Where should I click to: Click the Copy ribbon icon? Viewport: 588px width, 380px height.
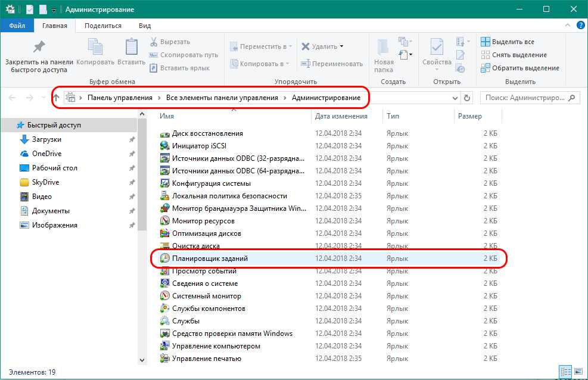coord(95,47)
